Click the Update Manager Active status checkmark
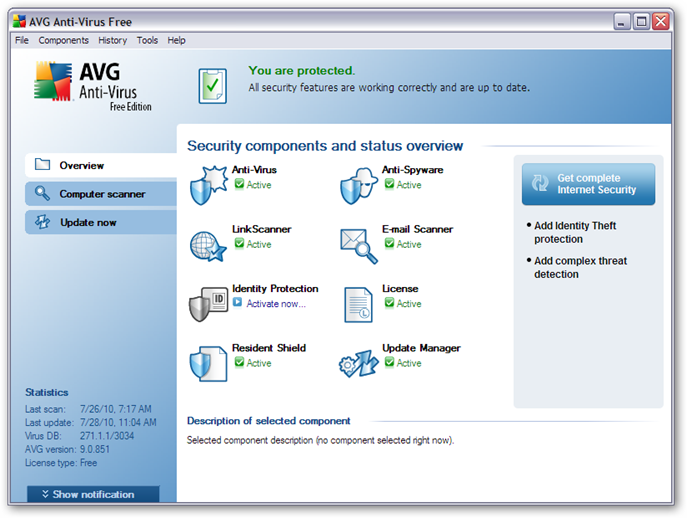Screen dimensions: 687x518 (389, 363)
